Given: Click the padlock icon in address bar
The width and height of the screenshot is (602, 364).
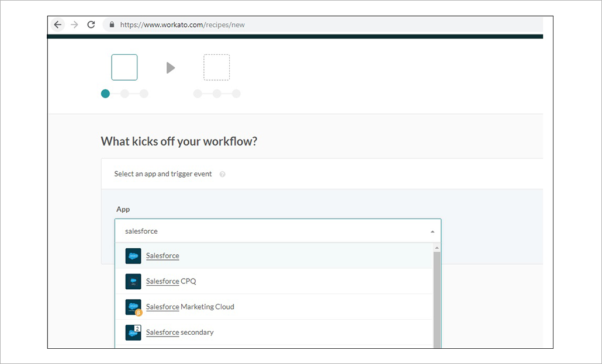Looking at the screenshot, I should pyautogui.click(x=112, y=25).
